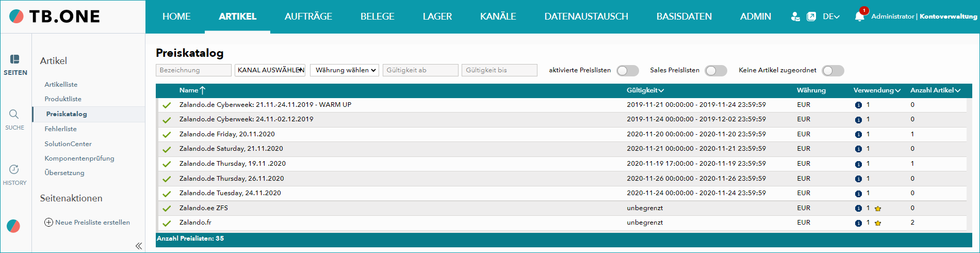Click info icon for Zalando.de Friday row
Viewport: 980px width, 253px height.
click(858, 134)
